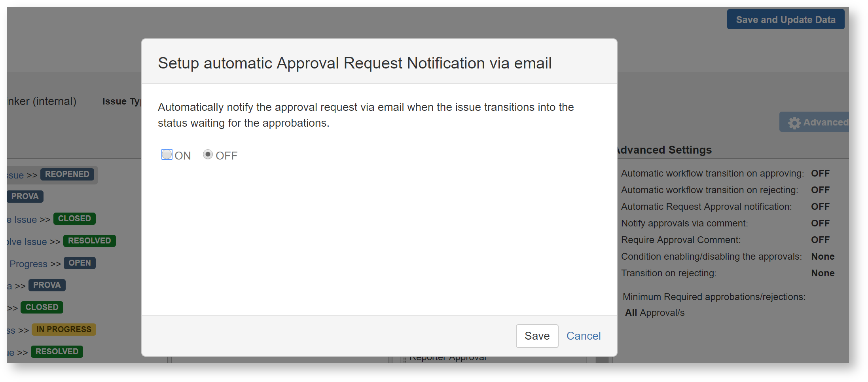Click the bottom RESOLVED status badge
The height and width of the screenshot is (382, 868).
coord(57,352)
